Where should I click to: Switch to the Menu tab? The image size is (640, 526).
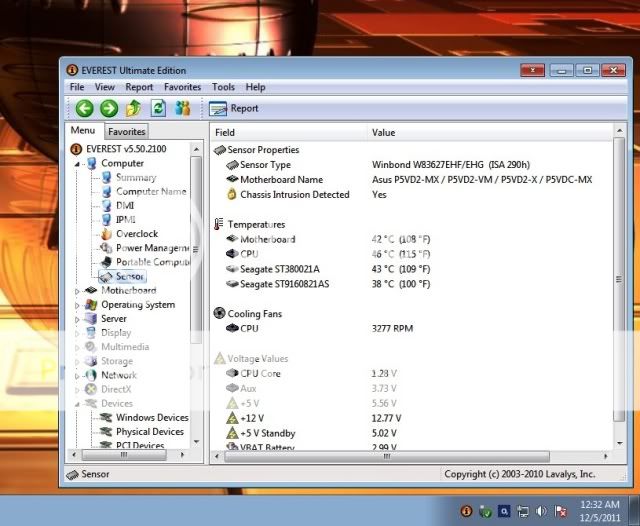tap(83, 130)
